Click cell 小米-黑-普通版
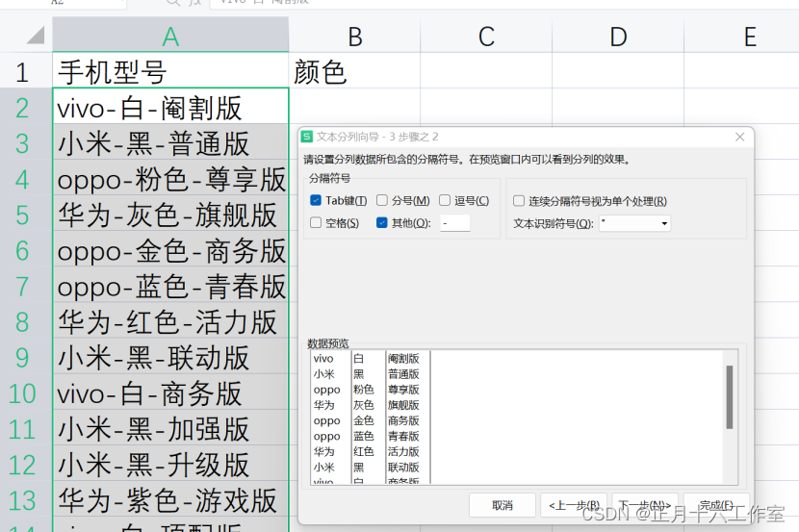Viewport: 799px width, 532px height. click(170, 142)
